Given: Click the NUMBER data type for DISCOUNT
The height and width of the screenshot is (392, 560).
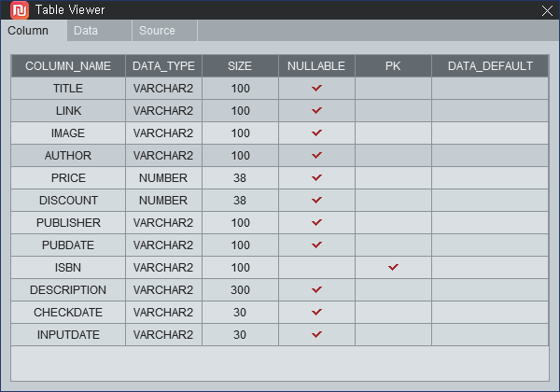Looking at the screenshot, I should 163,201.
